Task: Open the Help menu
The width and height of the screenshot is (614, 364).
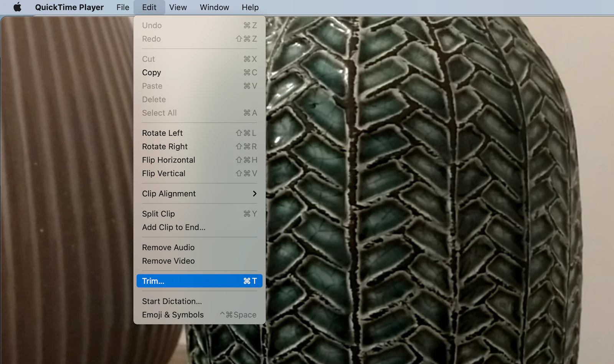Action: pyautogui.click(x=250, y=7)
